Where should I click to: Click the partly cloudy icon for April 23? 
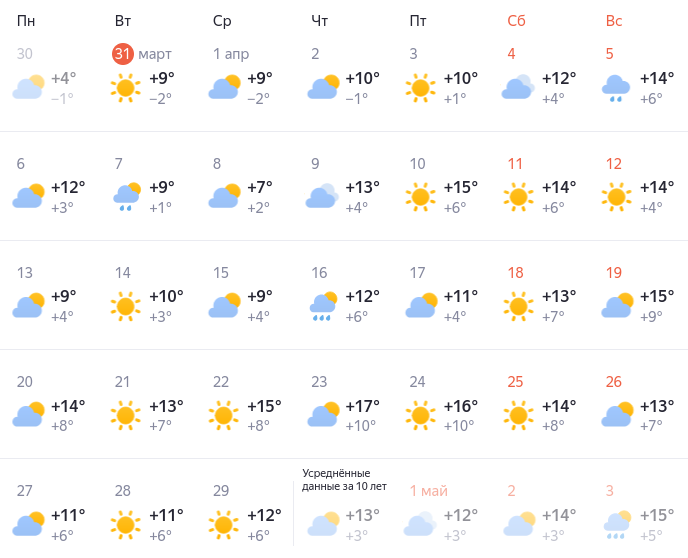[x=321, y=414]
